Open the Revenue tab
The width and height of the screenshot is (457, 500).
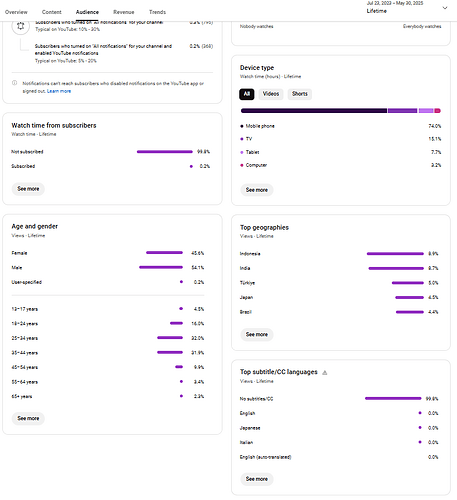tap(124, 12)
